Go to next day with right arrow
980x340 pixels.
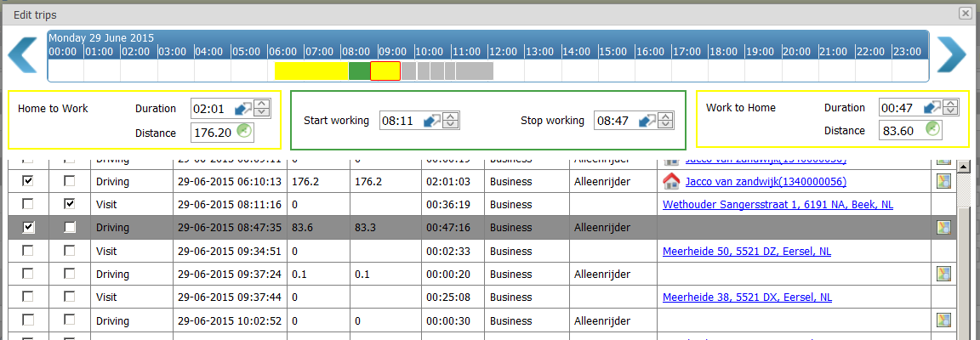coord(951,55)
